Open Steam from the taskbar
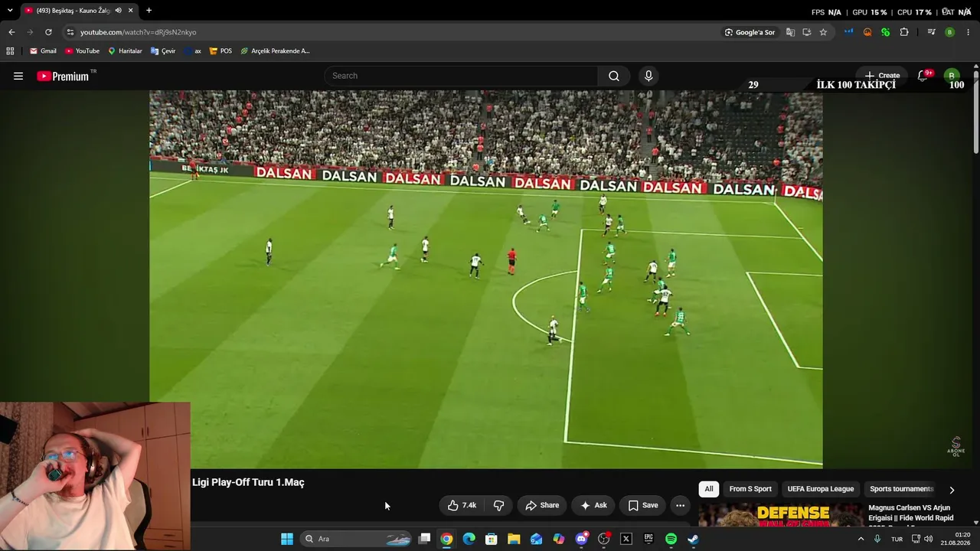 click(693, 539)
